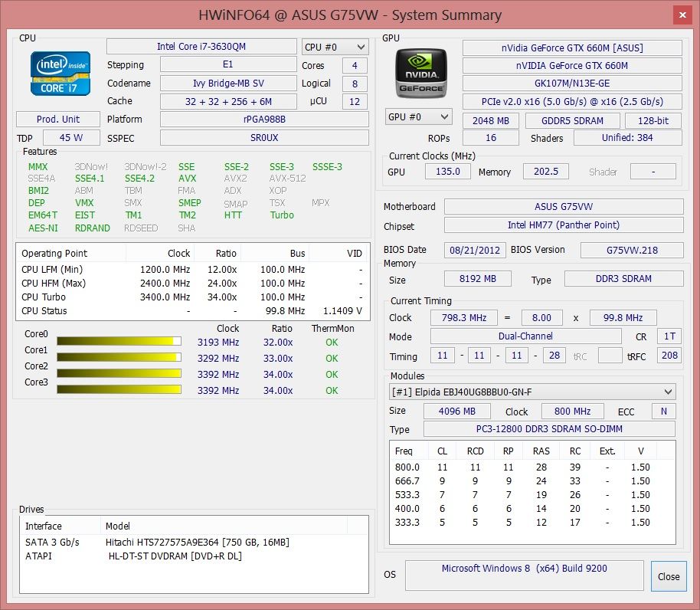
Task: Select the HL-DT-ST DVDRAM drive row
Action: point(194,556)
